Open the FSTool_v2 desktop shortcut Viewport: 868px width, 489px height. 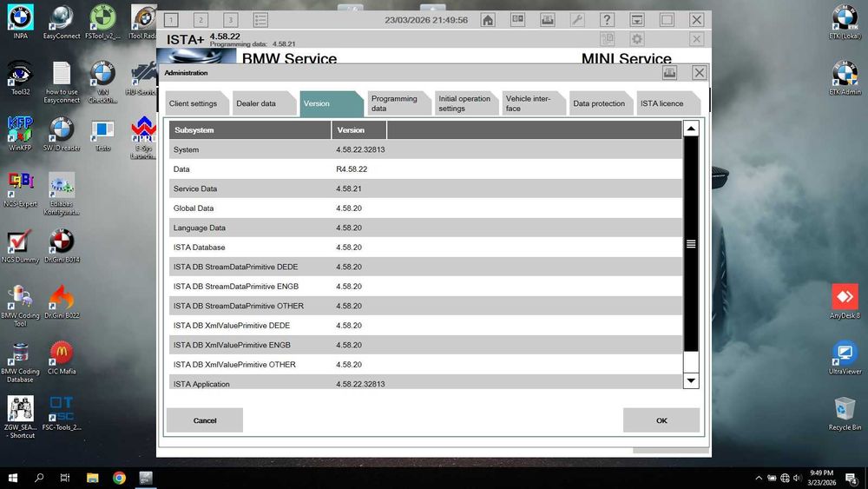[102, 22]
